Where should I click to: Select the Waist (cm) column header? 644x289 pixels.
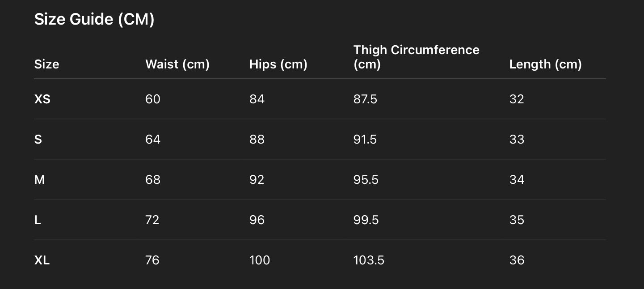[x=177, y=64]
